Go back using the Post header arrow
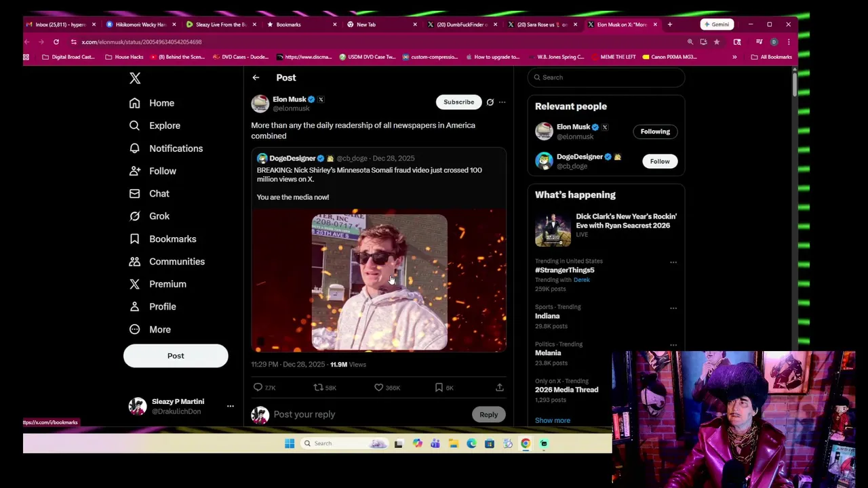Screen dimensions: 868x488 256,78
